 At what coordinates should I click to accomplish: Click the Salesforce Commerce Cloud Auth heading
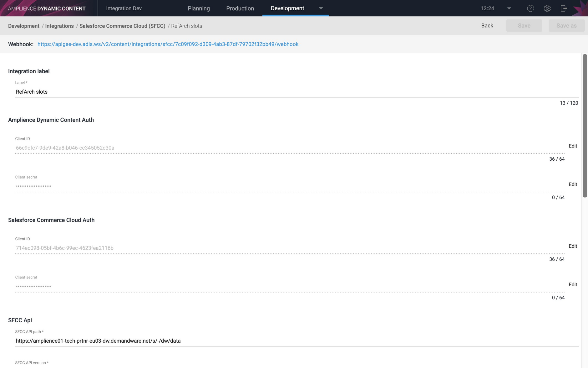pos(51,220)
